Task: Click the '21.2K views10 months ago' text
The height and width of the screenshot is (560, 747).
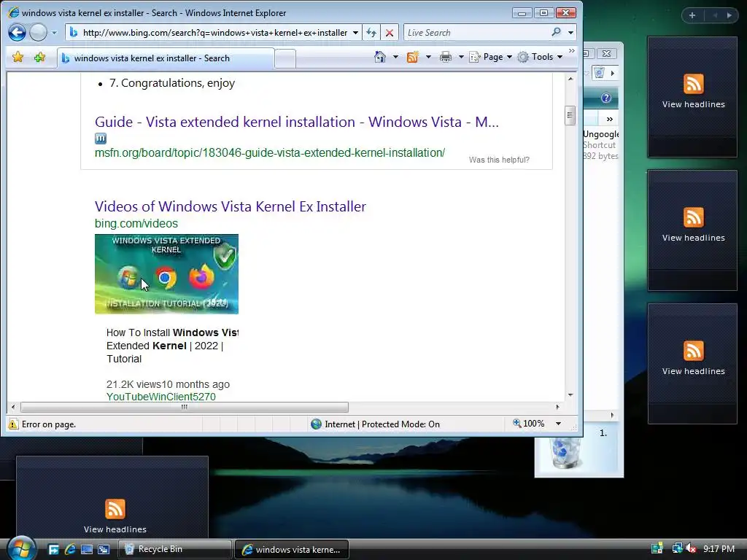Action: coord(168,384)
